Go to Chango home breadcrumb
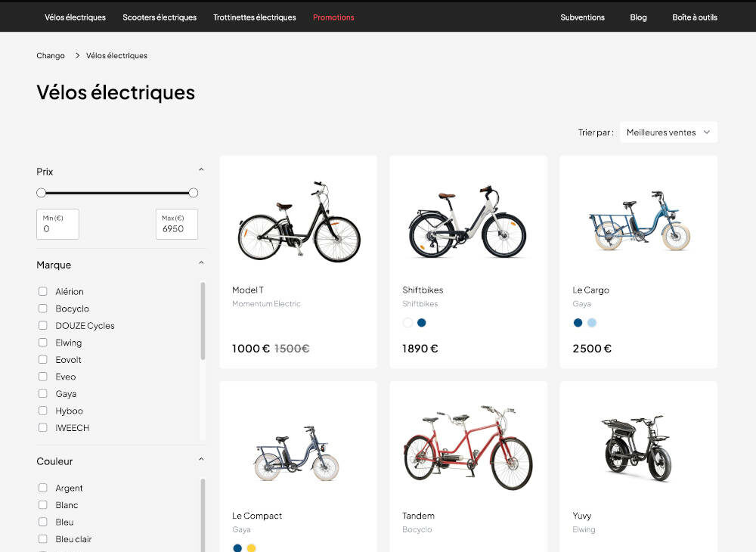 [x=51, y=55]
